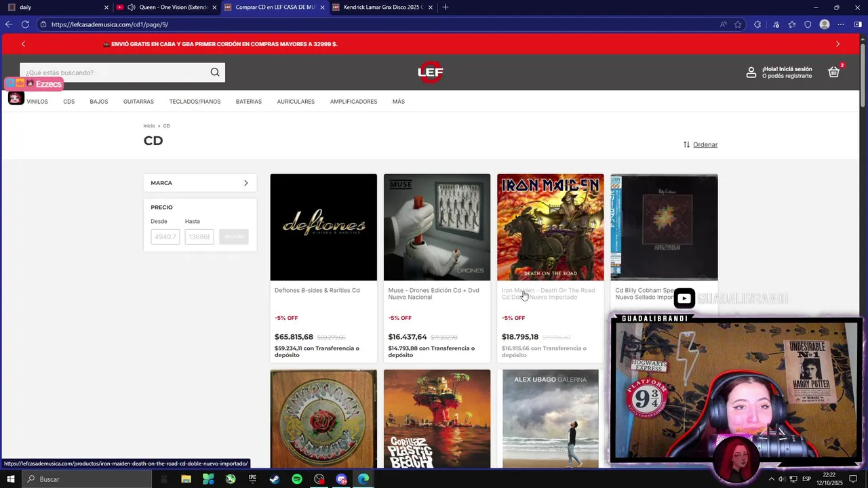This screenshot has height=488, width=868.
Task: Open the BAJOS menu item
Action: click(99, 102)
